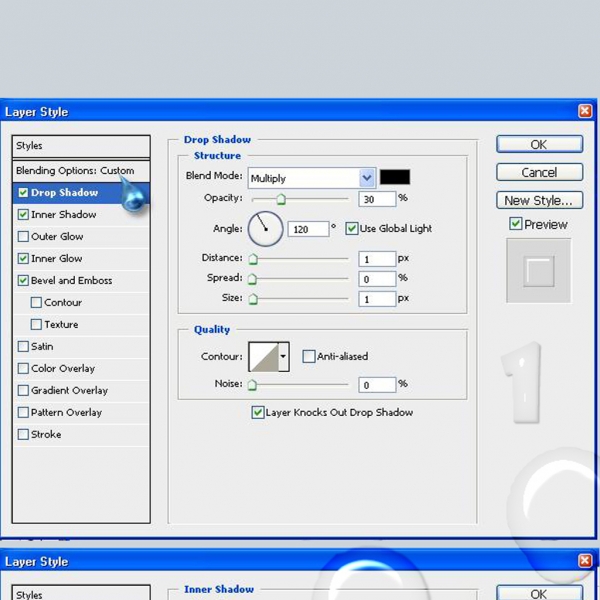Screen dimensions: 600x600
Task: Select the Drop Shadow row label
Action: click(64, 192)
